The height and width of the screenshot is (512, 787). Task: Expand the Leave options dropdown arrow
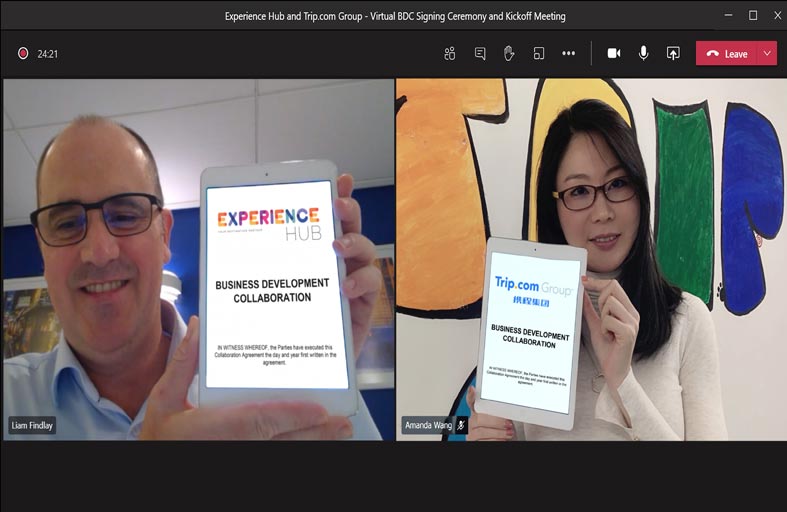767,54
